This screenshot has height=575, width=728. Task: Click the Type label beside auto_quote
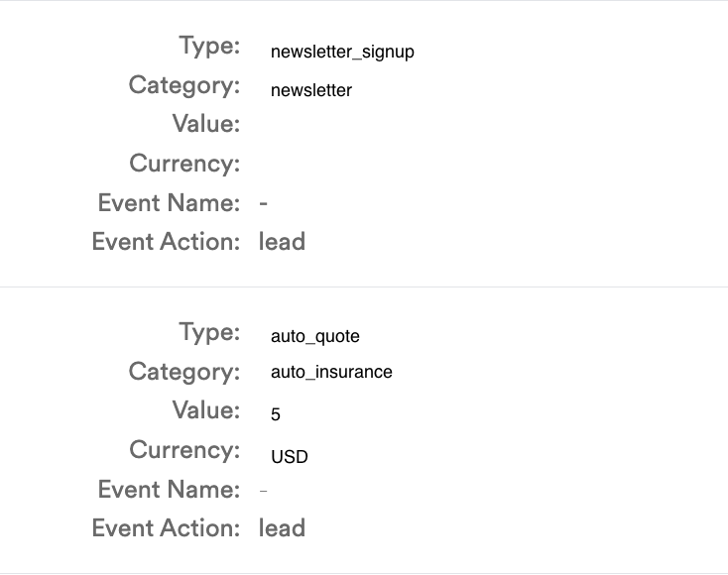[209, 332]
